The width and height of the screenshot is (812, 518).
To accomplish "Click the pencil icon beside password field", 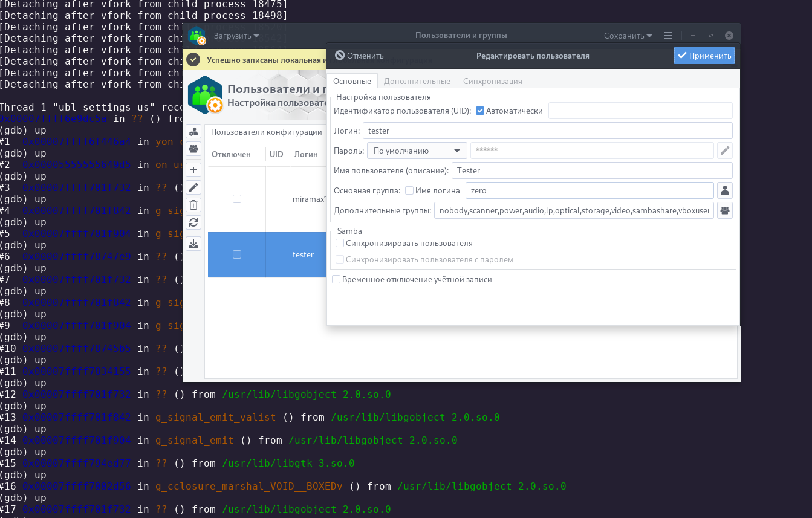I will coord(725,151).
